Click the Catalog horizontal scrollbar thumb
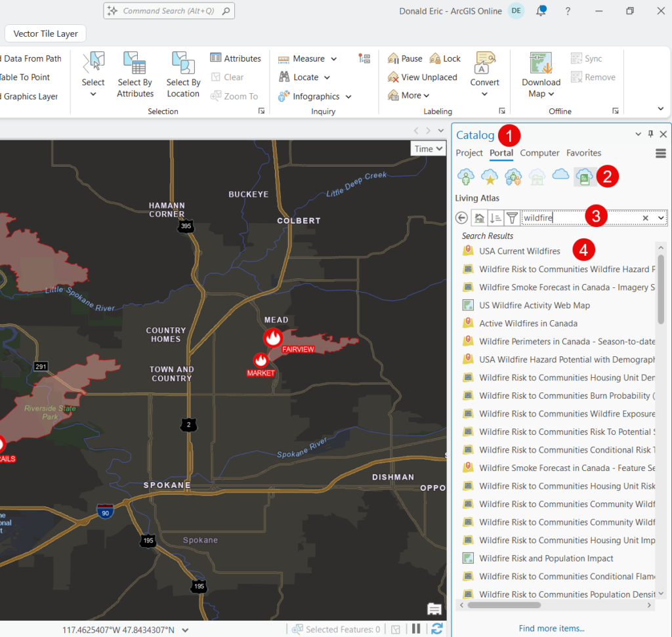672x637 pixels. tap(504, 606)
